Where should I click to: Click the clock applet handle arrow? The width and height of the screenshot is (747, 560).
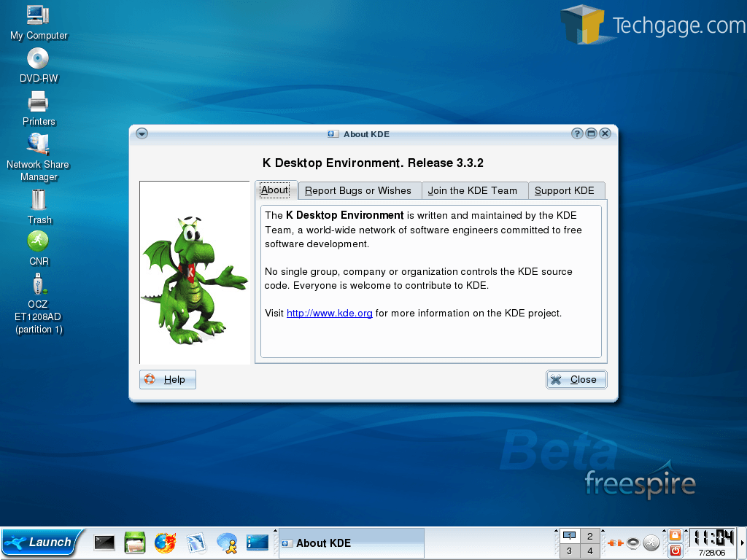coord(686,531)
